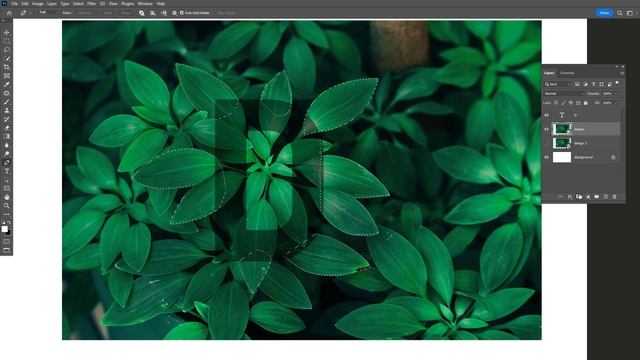This screenshot has height=360, width=640.
Task: Open the Filter menu
Action: pyautogui.click(x=92, y=4)
